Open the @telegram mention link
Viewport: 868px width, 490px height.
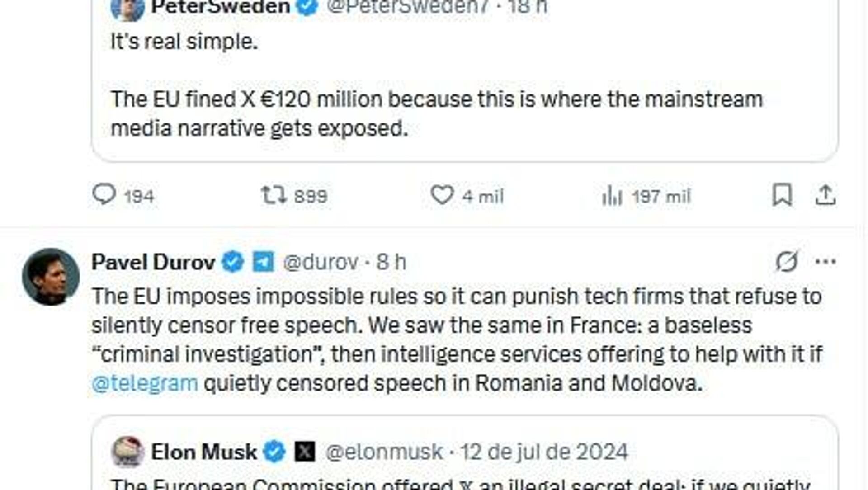pos(145,383)
